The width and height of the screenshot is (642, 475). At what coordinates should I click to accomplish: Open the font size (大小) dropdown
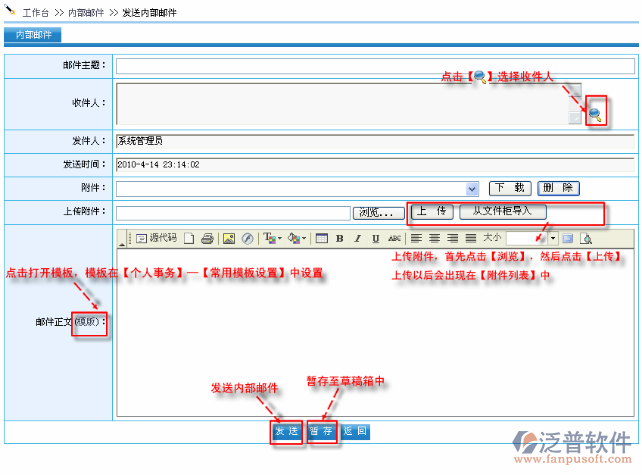pyautogui.click(x=552, y=238)
